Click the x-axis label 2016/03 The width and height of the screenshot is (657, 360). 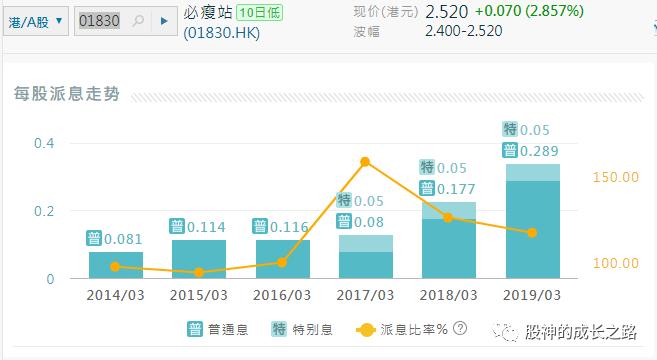point(282,295)
